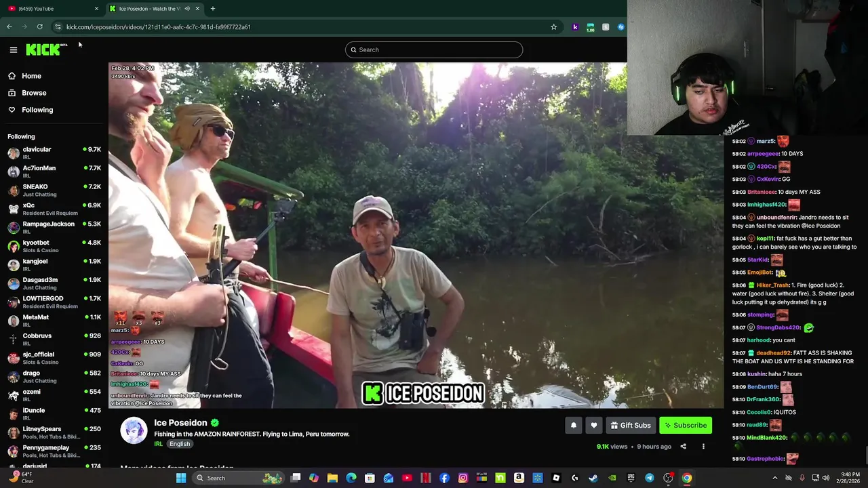Select ozemi in the Following list
The height and width of the screenshot is (488, 868).
(54, 394)
